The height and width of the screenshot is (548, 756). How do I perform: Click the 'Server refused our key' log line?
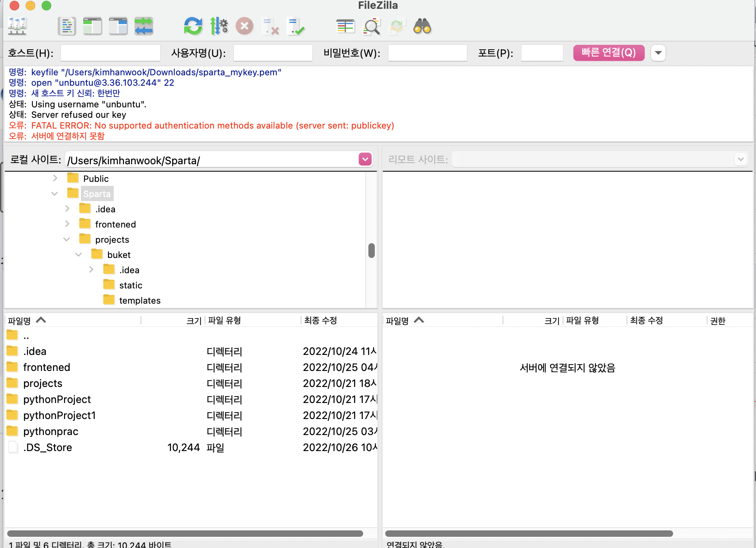tap(79, 115)
